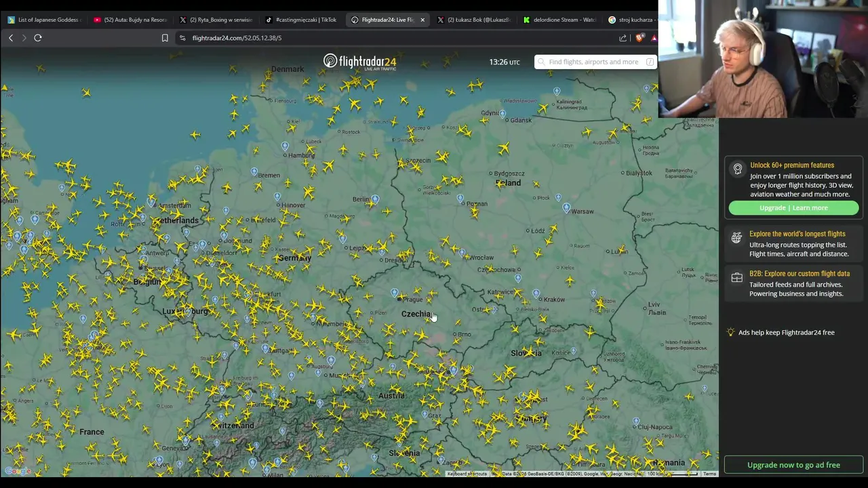Select the aircraft right of the Szczecin label
The height and width of the screenshot is (488, 868).
coord(443,157)
